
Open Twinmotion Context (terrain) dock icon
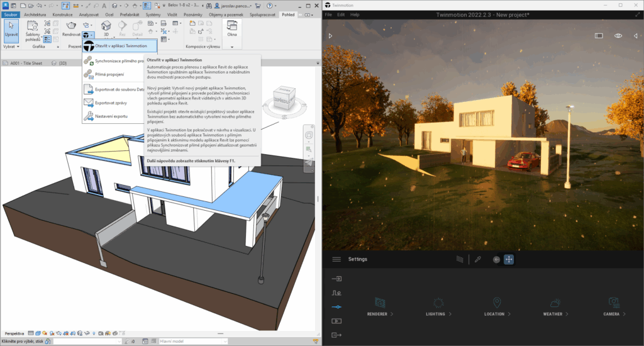click(336, 293)
